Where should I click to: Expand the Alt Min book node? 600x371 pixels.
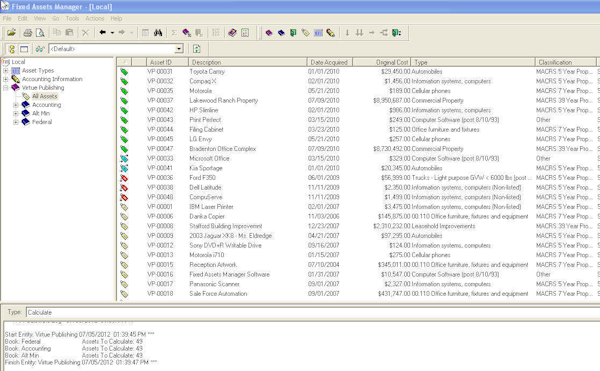tap(16, 113)
